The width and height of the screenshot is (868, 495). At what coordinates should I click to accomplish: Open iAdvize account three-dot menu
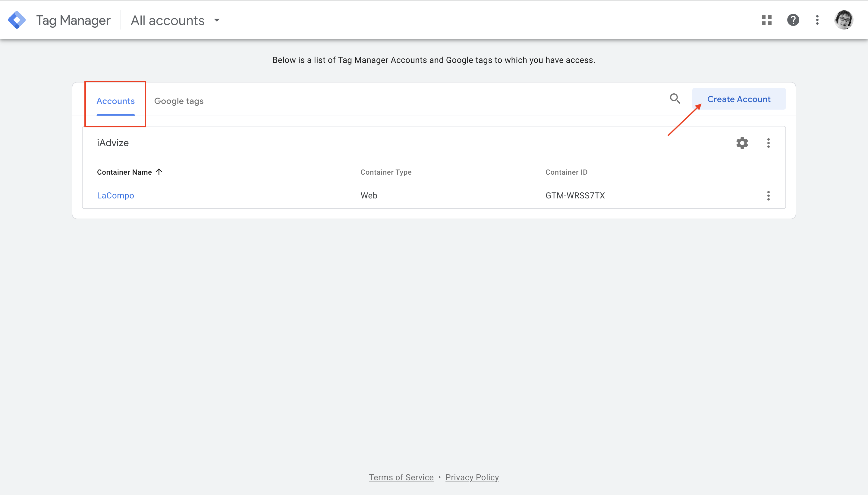point(768,143)
